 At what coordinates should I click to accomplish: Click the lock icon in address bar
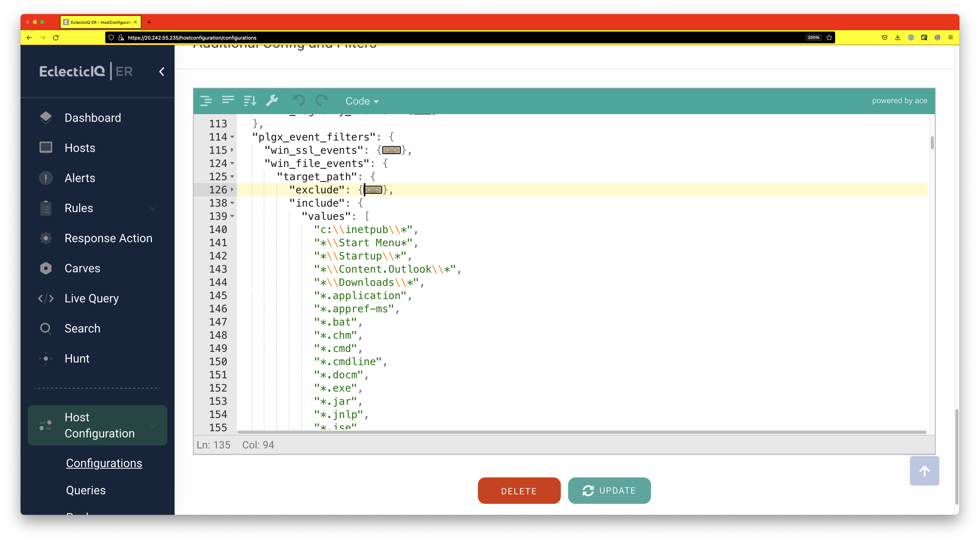(x=121, y=38)
